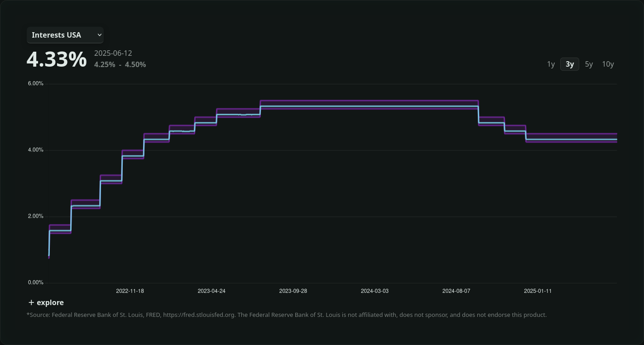
Task: Click the plus icon beside explore
Action: pos(31,302)
